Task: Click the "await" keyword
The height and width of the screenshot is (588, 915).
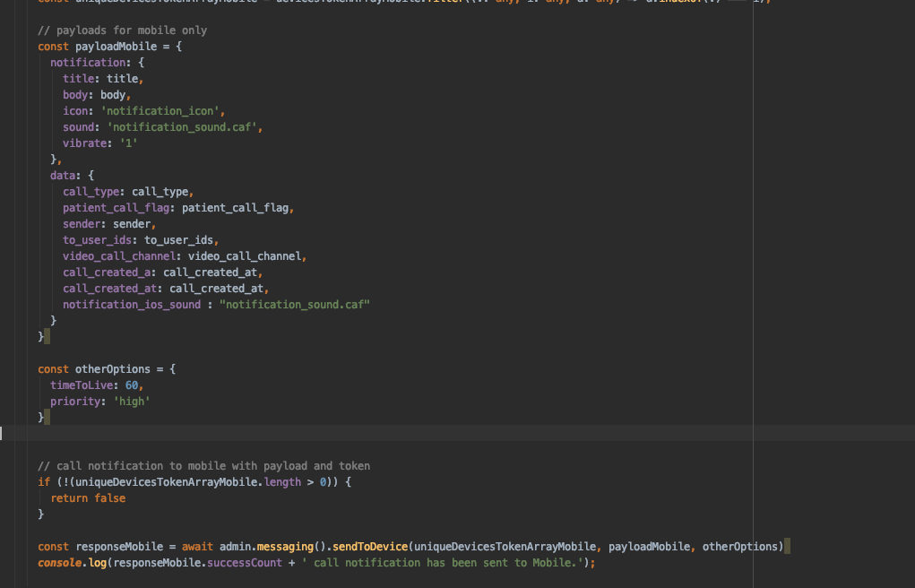Action: (197, 547)
